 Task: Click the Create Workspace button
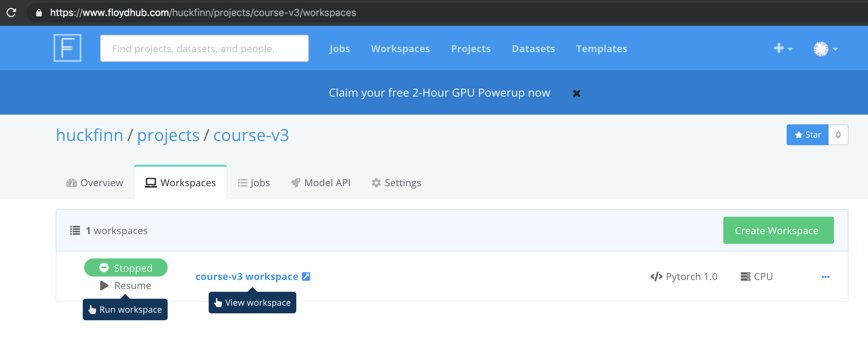[778, 231]
